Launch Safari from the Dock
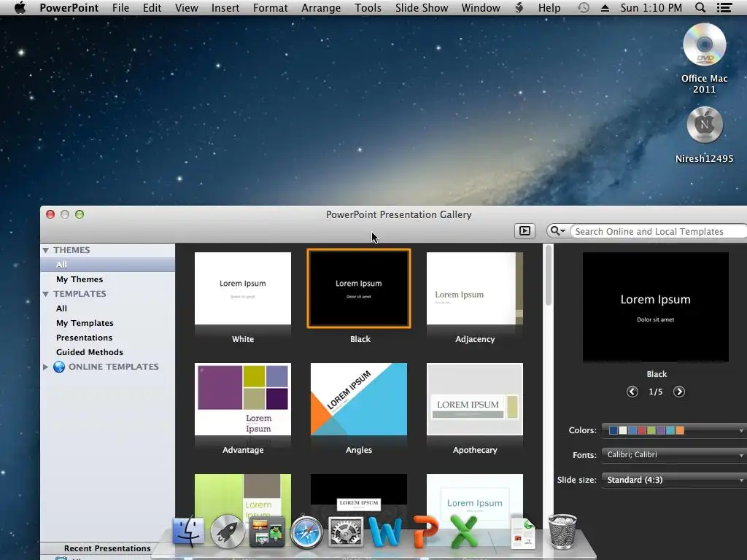This screenshot has height=560, width=747. tap(306, 532)
